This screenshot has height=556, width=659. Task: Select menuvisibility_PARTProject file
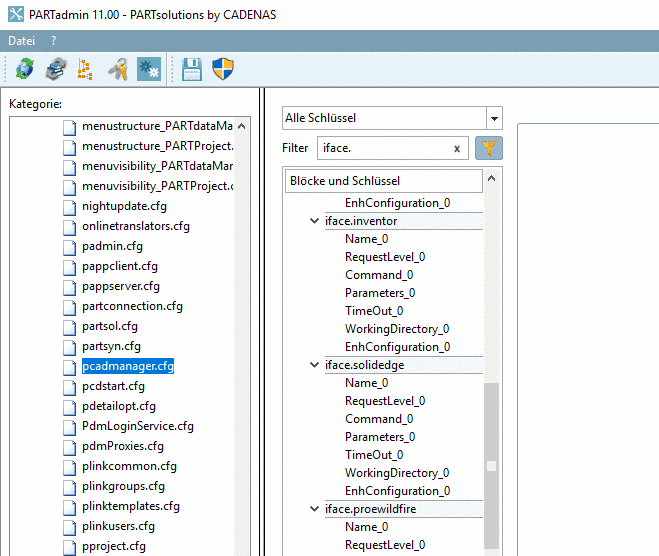click(157, 186)
